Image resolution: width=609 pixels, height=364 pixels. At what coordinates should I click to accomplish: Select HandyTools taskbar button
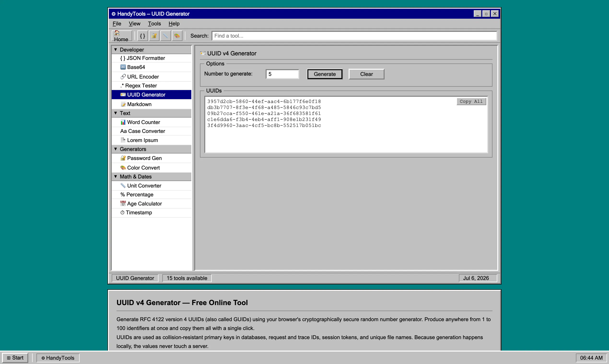(x=58, y=358)
